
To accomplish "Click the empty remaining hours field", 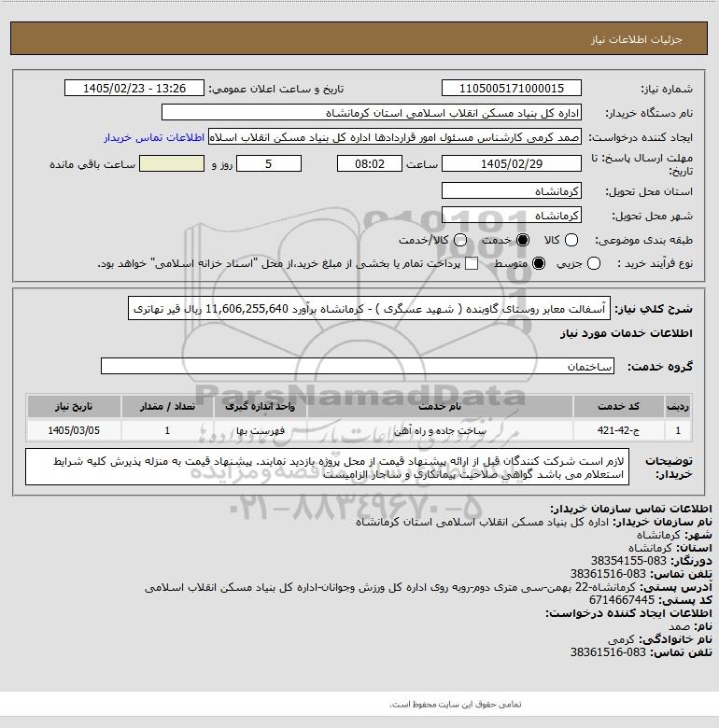I will click(x=172, y=164).
